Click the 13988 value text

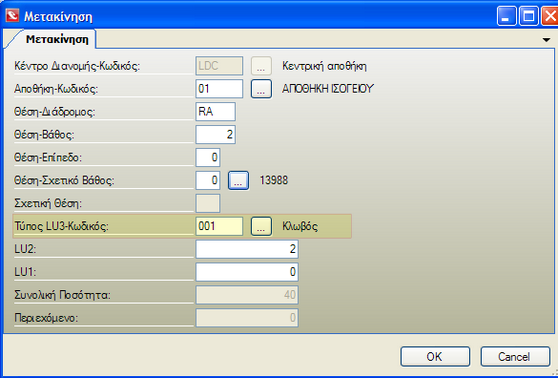(274, 180)
